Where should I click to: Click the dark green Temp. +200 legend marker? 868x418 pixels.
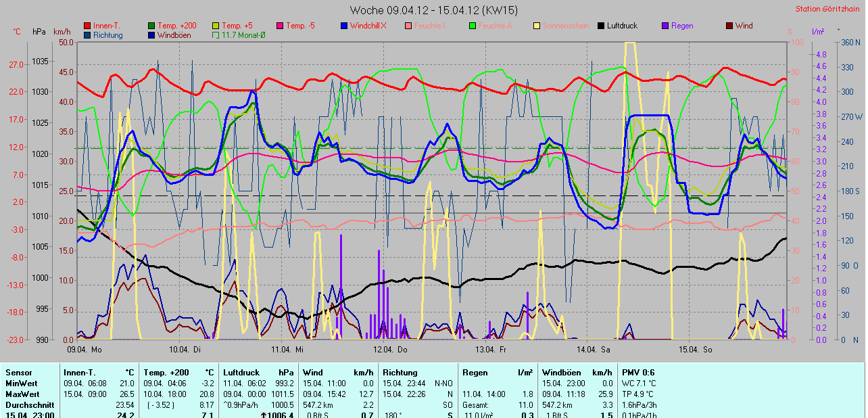click(151, 26)
